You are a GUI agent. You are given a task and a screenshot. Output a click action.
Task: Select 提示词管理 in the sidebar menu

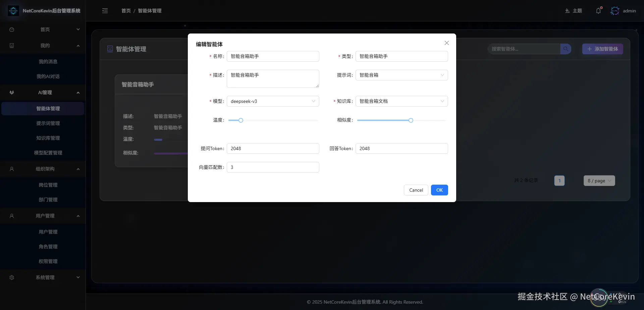pos(48,123)
